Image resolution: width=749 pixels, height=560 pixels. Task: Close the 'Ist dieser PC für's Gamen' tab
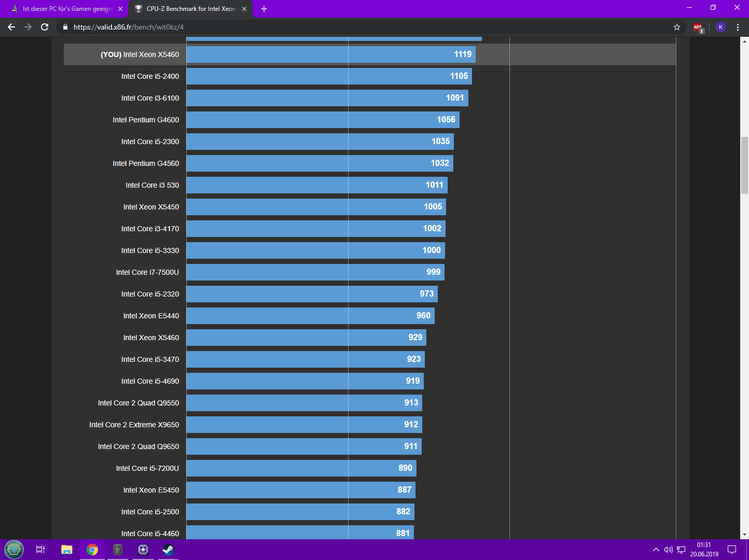tap(120, 9)
